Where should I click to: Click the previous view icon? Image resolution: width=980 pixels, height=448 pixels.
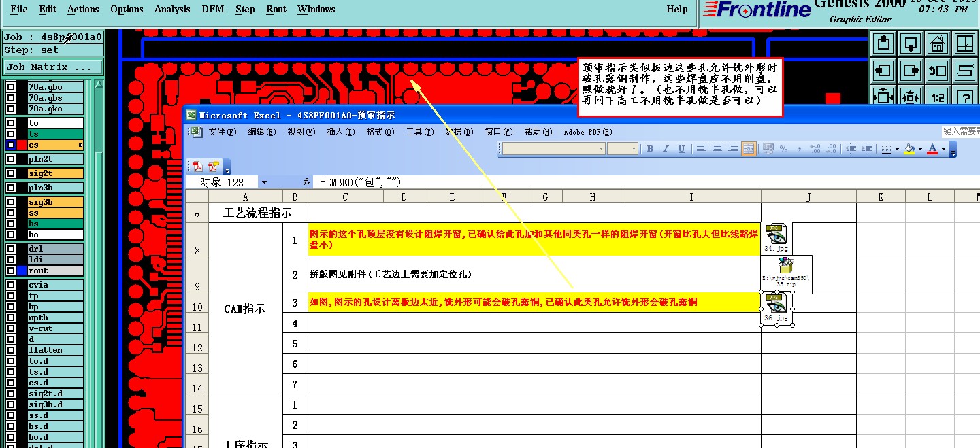(938, 70)
